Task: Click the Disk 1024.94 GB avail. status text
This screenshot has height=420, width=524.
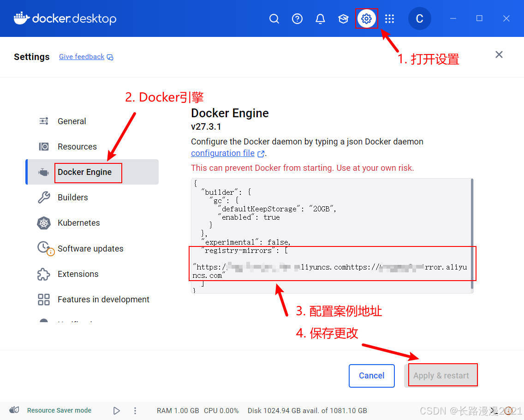Action: pos(307,411)
